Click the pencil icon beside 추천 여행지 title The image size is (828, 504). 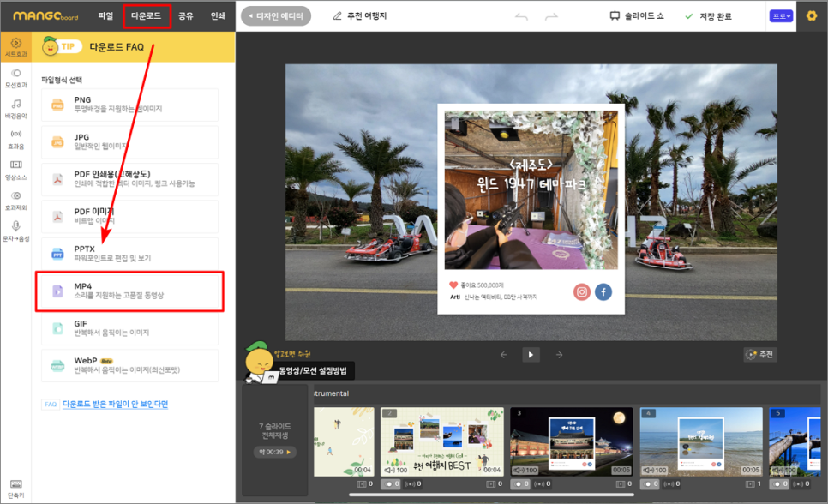(337, 16)
